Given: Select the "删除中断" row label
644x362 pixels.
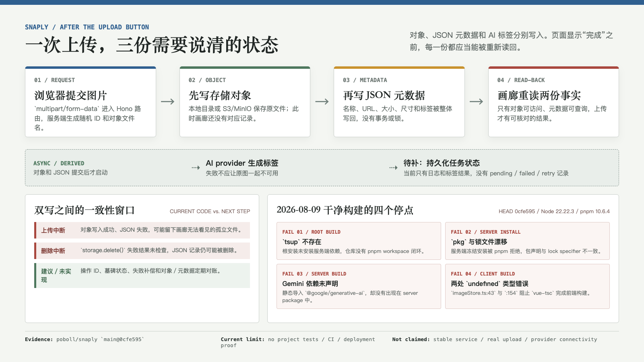Looking at the screenshot, I should click(53, 251).
